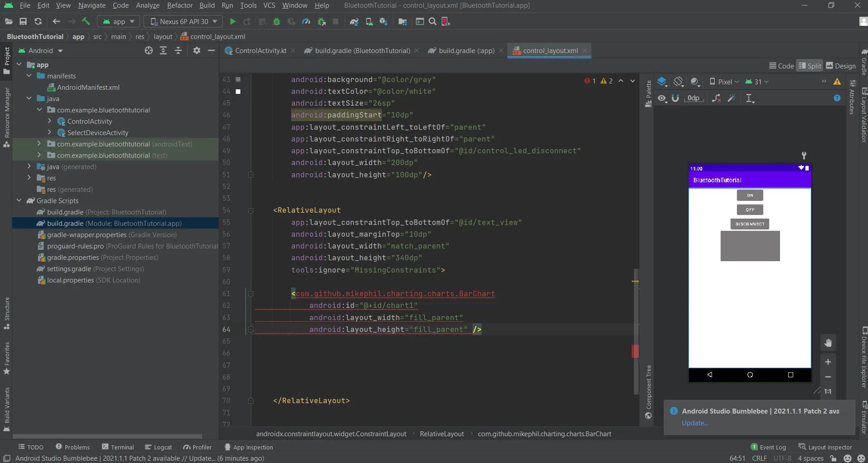Select AndroidManifest.xml in project tree
The width and height of the screenshot is (868, 463).
[88, 87]
